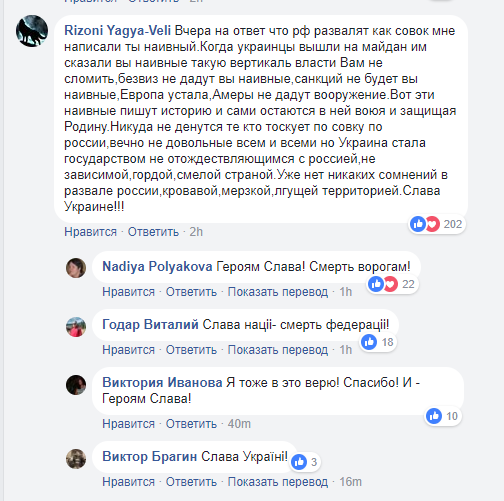Open Виктор Брагин avatar

pos(76,459)
